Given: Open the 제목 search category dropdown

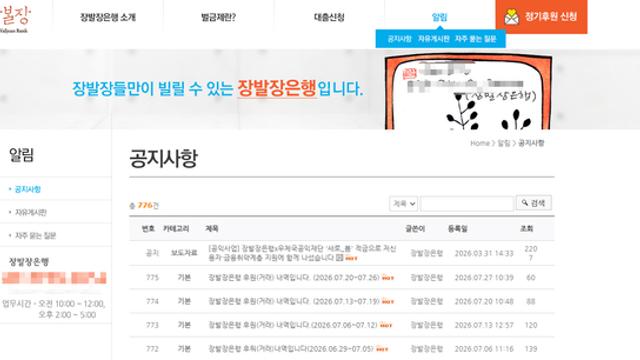Looking at the screenshot, I should click(403, 203).
